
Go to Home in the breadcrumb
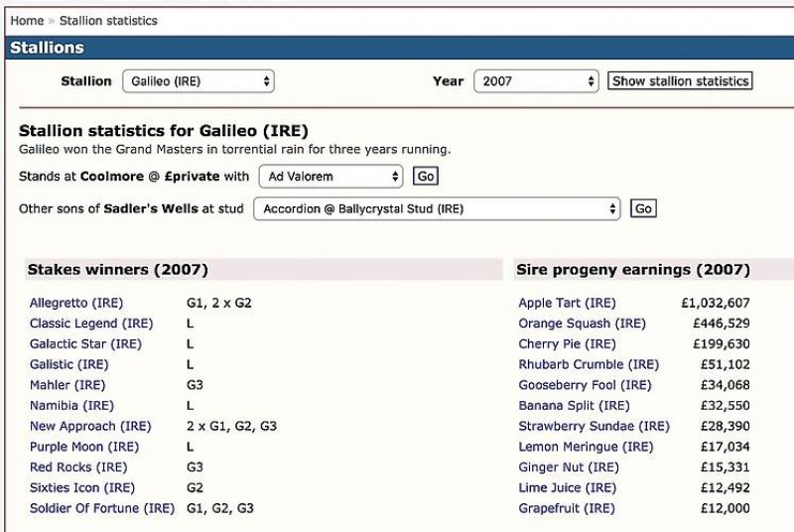[x=27, y=20]
